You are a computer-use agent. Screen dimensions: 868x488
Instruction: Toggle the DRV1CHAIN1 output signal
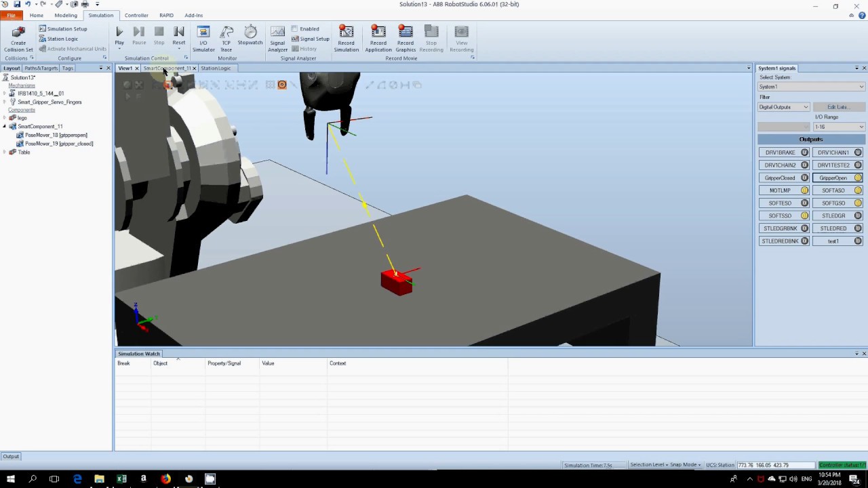tap(837, 152)
